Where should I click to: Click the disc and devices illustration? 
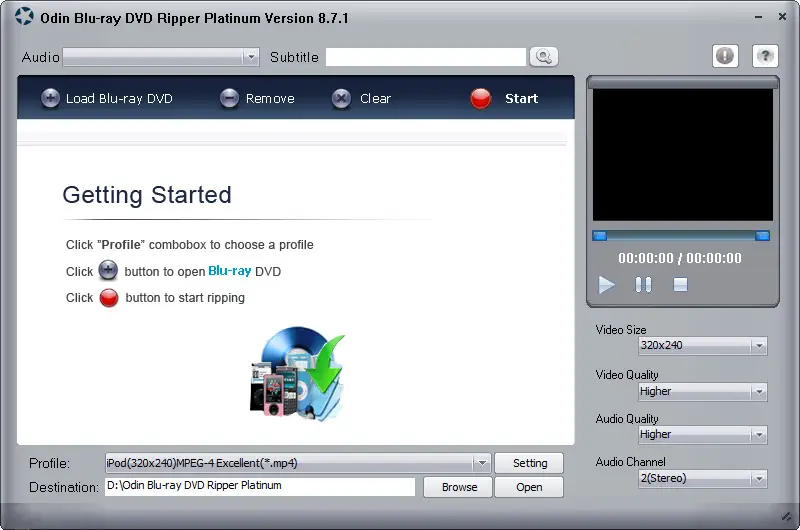tap(298, 374)
